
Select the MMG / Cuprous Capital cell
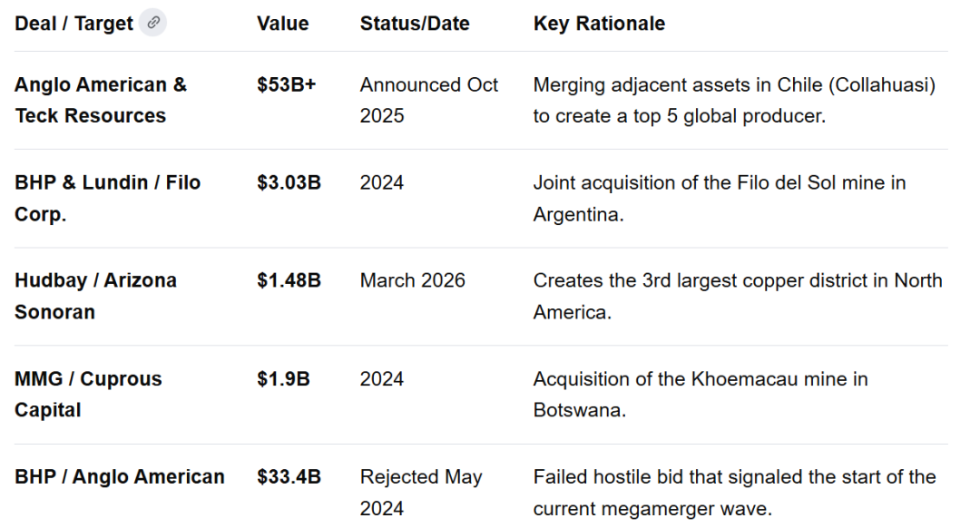pyautogui.click(x=88, y=395)
